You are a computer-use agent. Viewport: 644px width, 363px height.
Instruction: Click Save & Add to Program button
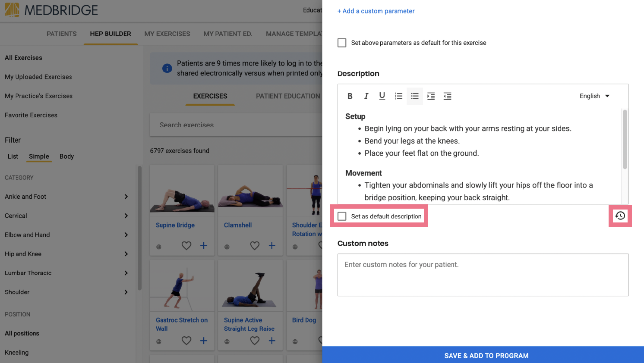[x=483, y=355]
